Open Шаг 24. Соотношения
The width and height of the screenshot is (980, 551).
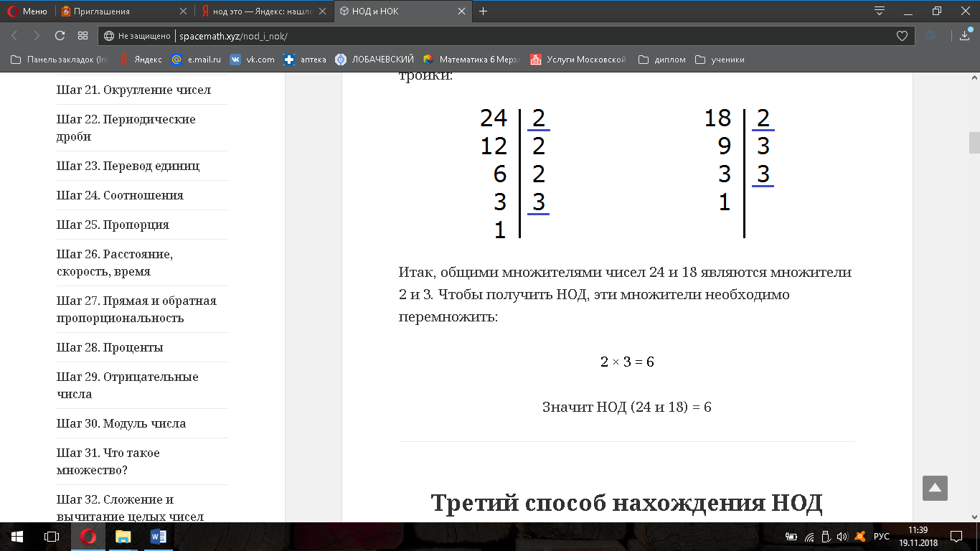[120, 195]
